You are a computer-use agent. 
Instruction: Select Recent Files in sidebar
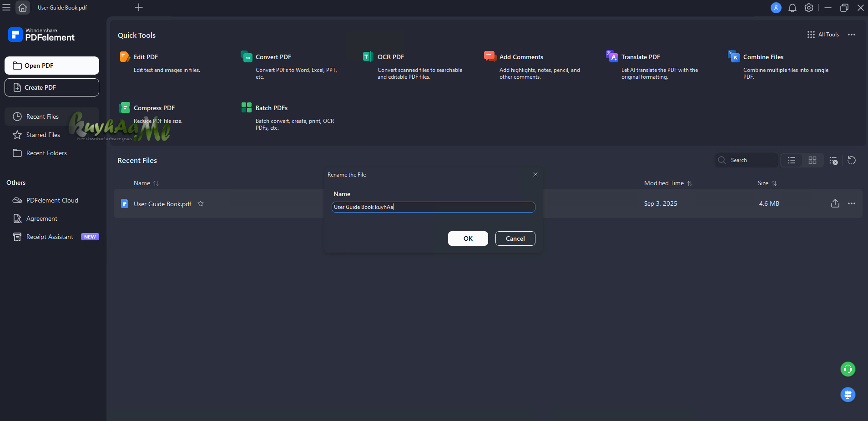(x=52, y=117)
